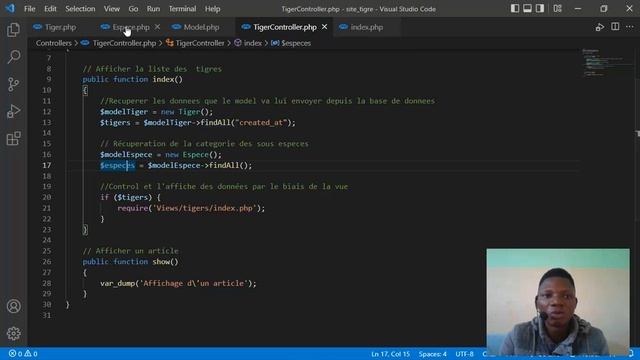Click the index() function name on line 9
The image size is (640, 360).
click(x=167, y=79)
